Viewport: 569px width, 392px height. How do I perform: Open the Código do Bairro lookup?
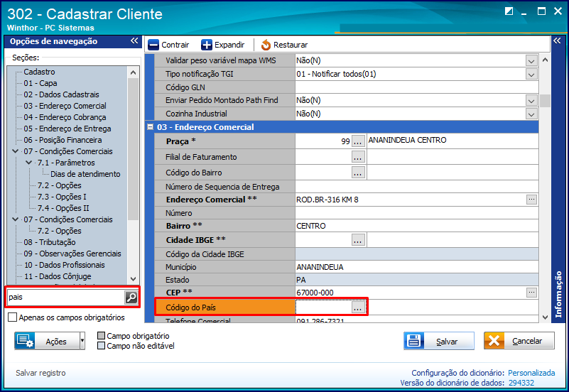coord(358,173)
